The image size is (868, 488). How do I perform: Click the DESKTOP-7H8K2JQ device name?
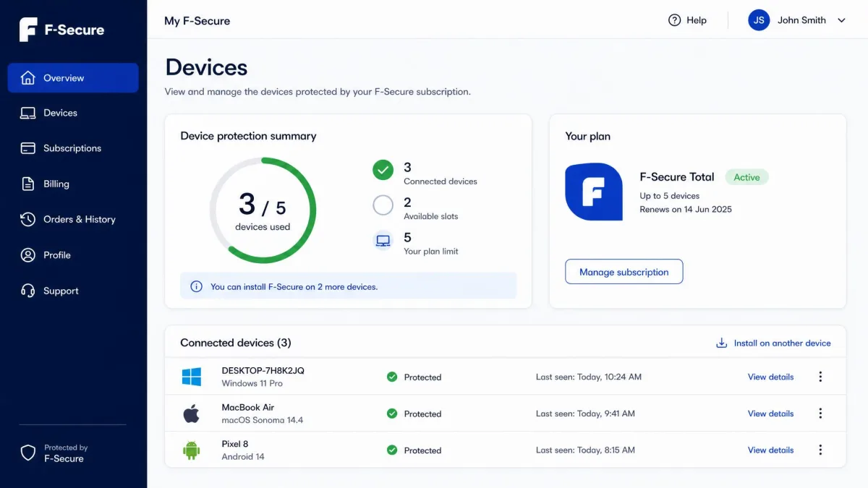point(263,370)
